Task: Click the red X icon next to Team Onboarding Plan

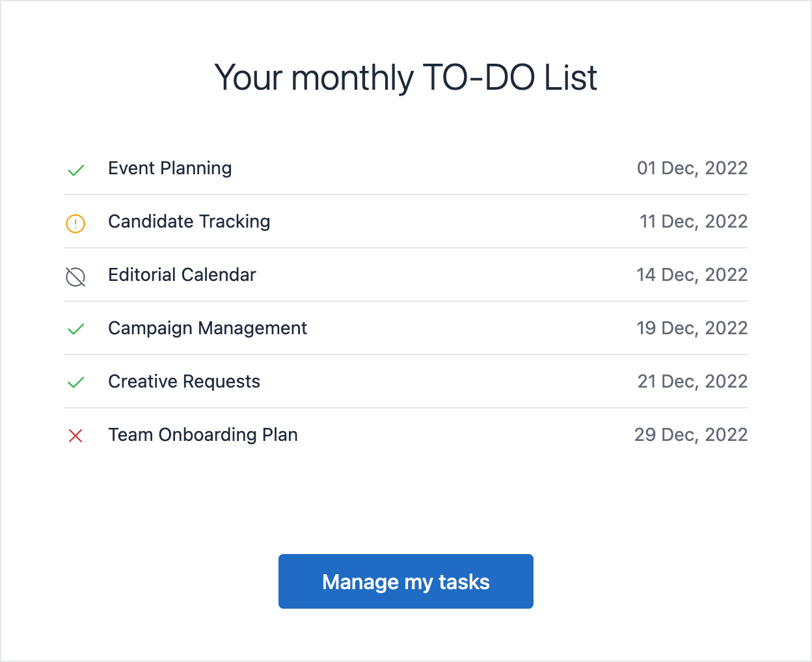Action: pos(75,436)
